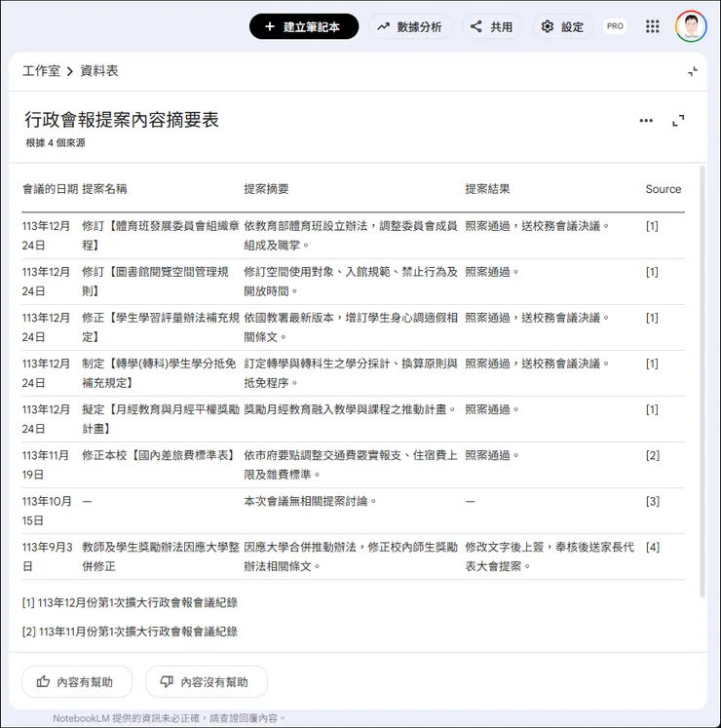Click the 修改文字後上簽 result cell
721x728 pixels.
550,556
